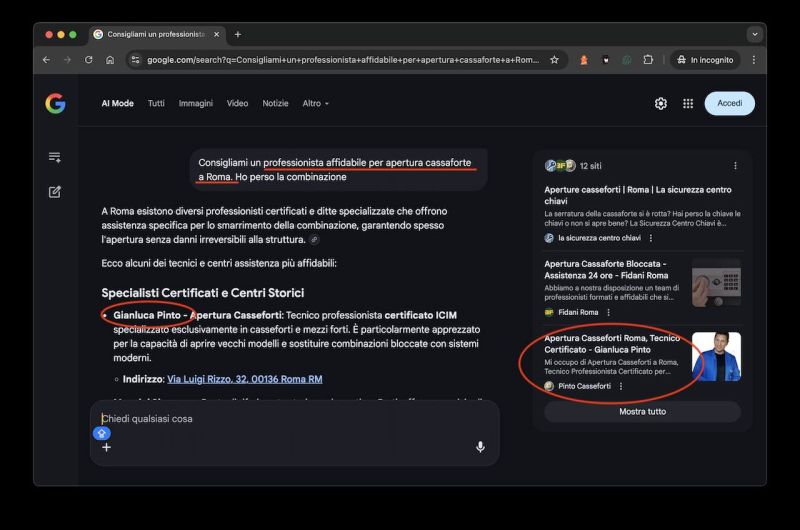This screenshot has height=530, width=800.
Task: Open Via Luigi Rizzo address link
Action: pos(244,379)
